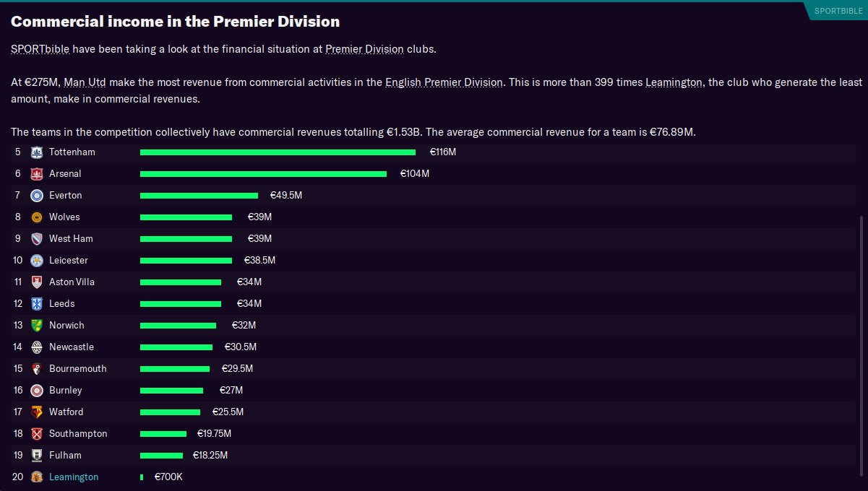The width and height of the screenshot is (868, 491).
Task: Click the Leicester club badge icon
Action: (37, 261)
